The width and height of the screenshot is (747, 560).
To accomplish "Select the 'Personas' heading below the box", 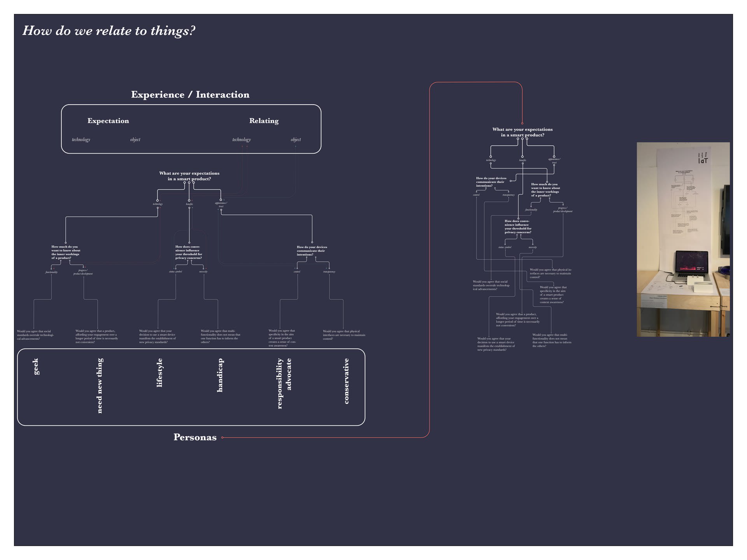I will click(x=195, y=437).
